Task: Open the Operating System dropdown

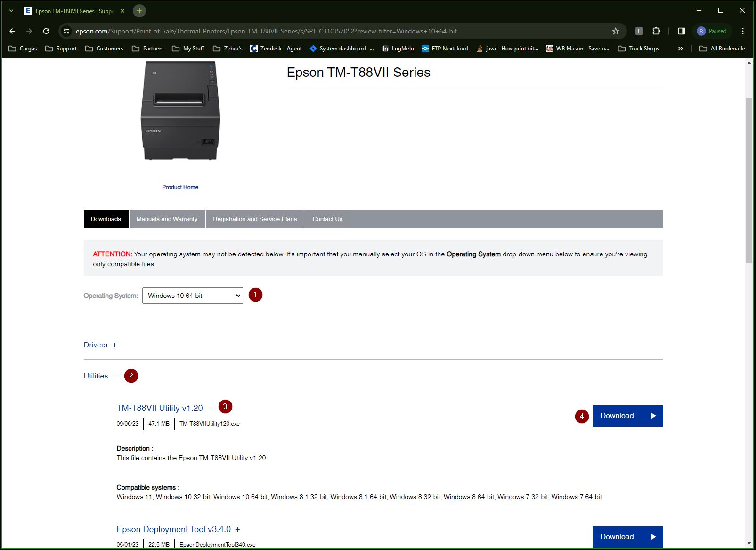Action: (193, 296)
